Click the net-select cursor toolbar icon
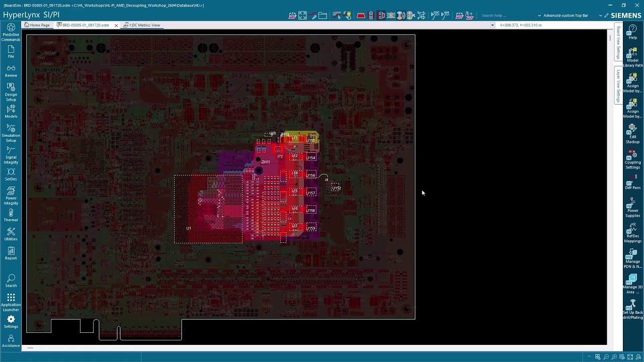The width and height of the screenshot is (644, 362). coord(337,16)
